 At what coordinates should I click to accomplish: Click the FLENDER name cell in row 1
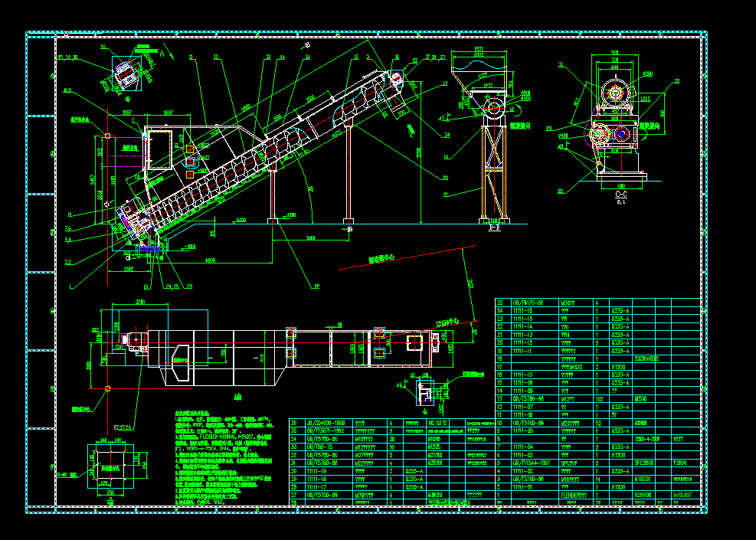(x=576, y=495)
